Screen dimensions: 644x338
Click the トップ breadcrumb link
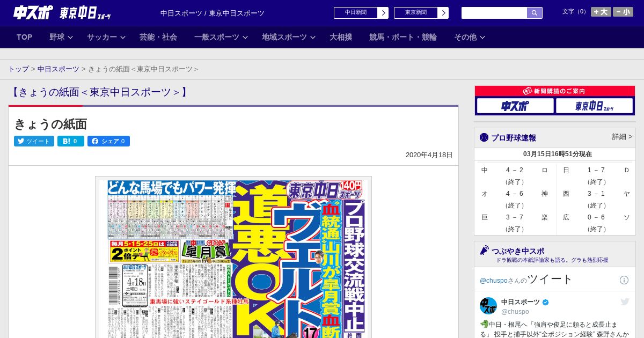click(18, 69)
